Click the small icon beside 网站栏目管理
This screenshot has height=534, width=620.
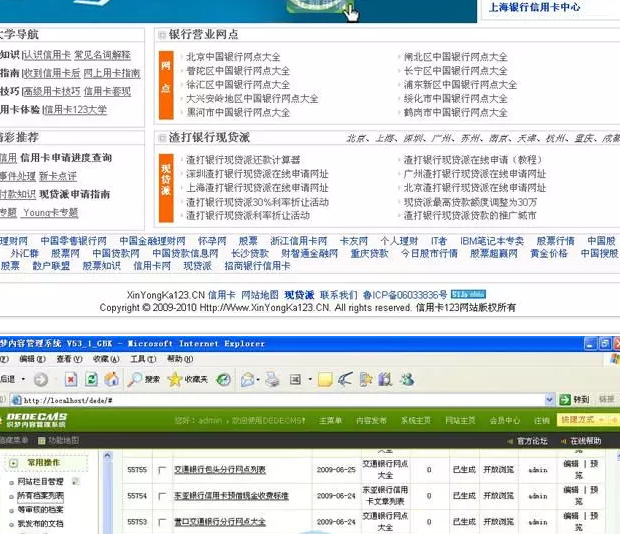coord(75,481)
